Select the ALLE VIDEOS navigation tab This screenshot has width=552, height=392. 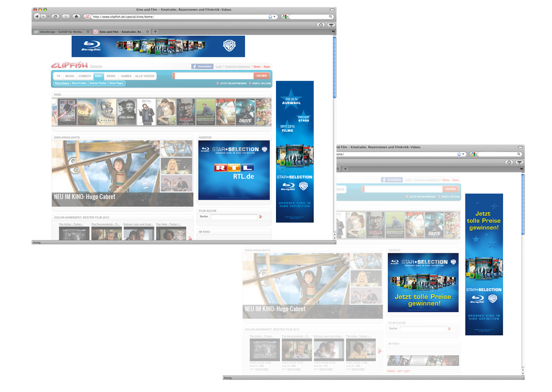point(145,76)
